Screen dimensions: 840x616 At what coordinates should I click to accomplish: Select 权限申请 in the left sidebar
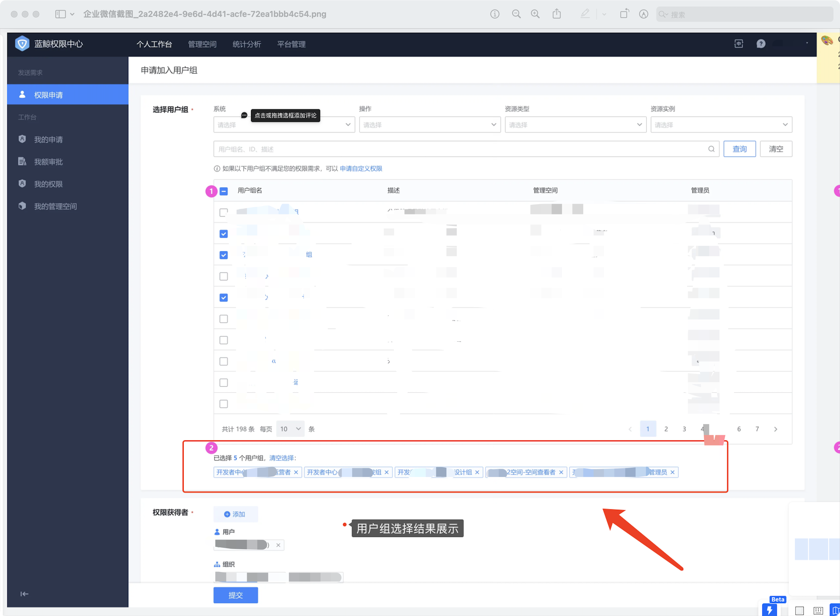(68, 95)
